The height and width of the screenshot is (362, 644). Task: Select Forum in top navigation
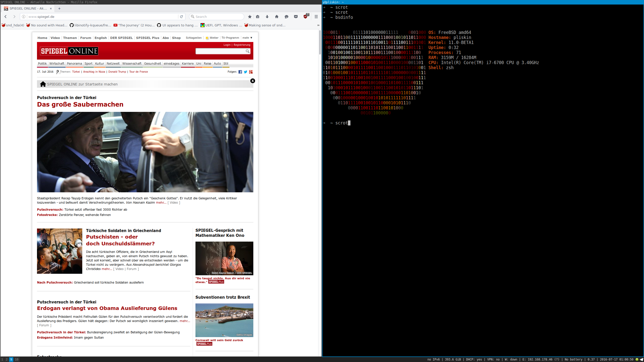pyautogui.click(x=86, y=38)
